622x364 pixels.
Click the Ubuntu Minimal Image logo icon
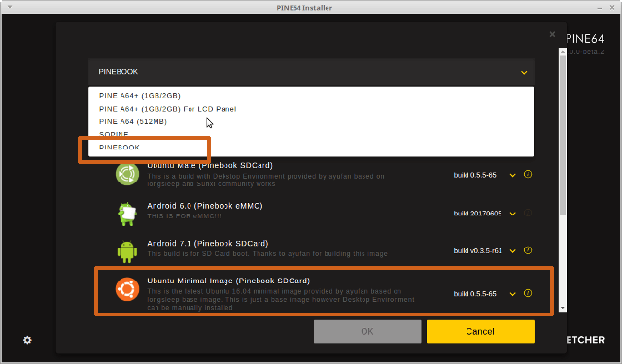tap(127, 289)
